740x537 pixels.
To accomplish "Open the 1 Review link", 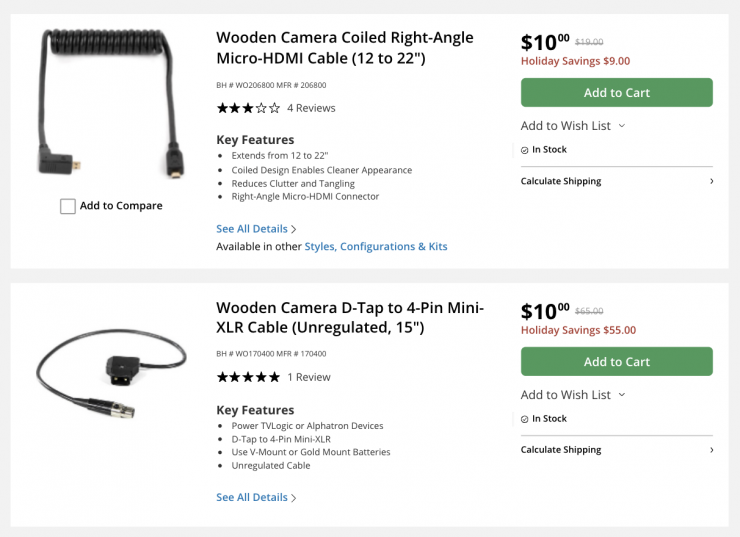I will coord(308,377).
